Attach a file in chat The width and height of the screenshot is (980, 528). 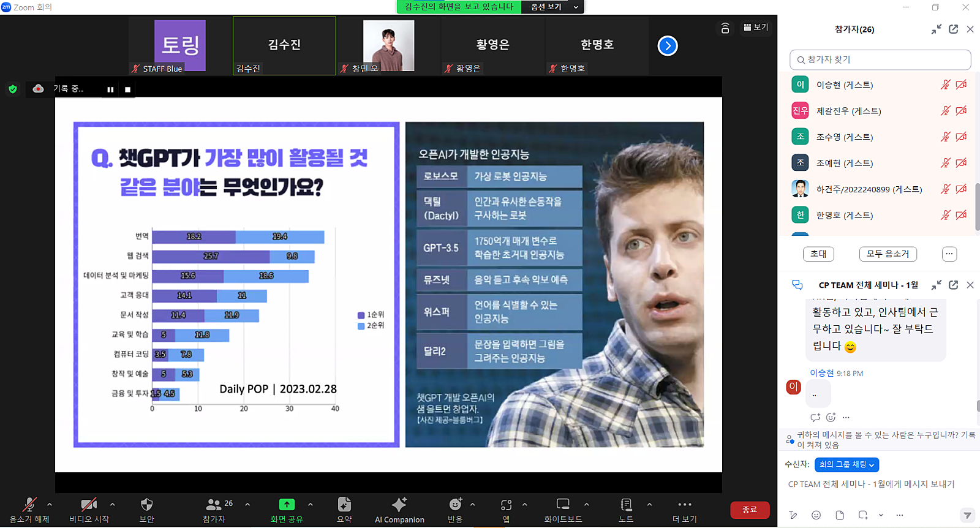[840, 515]
